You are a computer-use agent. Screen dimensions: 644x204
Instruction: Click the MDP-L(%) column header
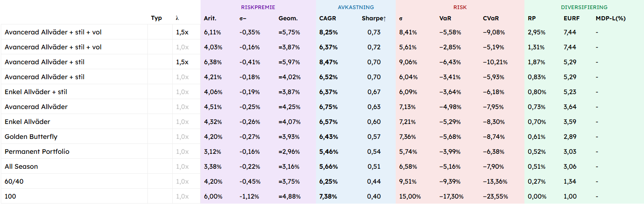[610, 18]
